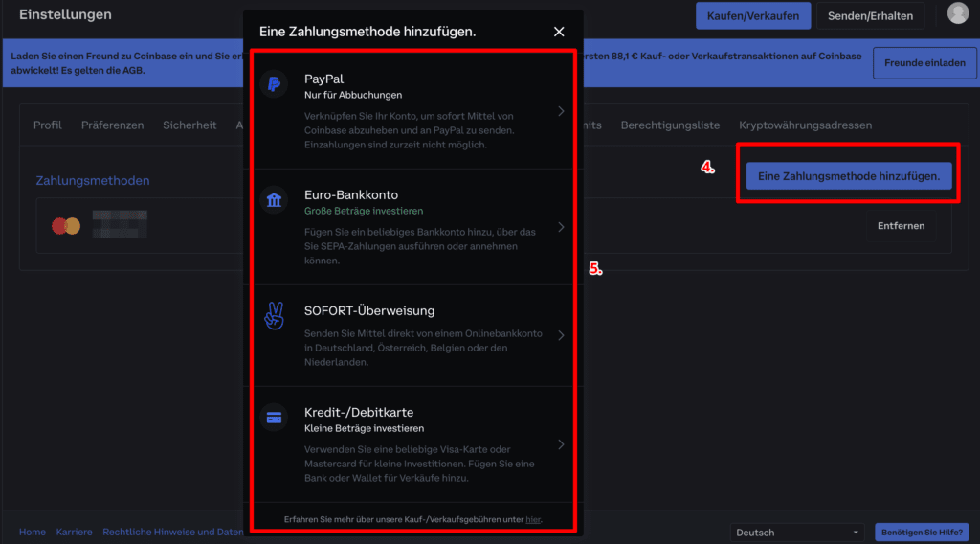Remove the card with Entfernen

point(901,226)
